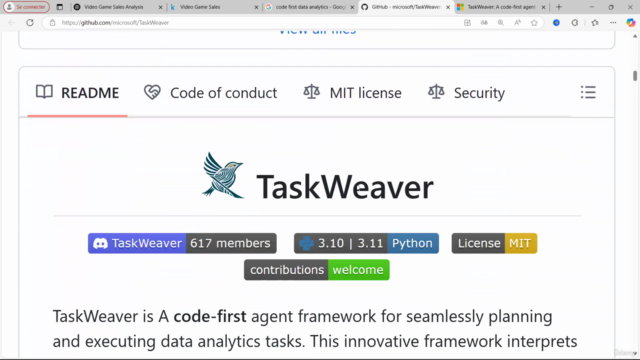Open the favorites list icon

[595, 23]
